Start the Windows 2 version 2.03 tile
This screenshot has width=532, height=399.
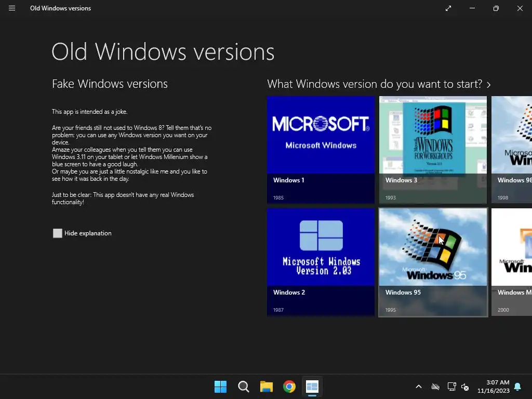[x=321, y=262]
